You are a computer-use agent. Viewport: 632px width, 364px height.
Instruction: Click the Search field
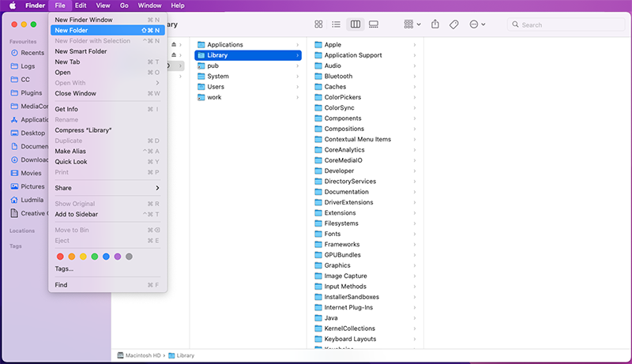(566, 24)
